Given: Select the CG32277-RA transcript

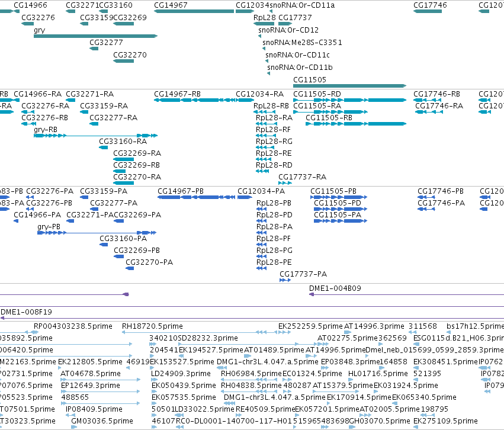Looking at the screenshot, I should [x=94, y=124].
